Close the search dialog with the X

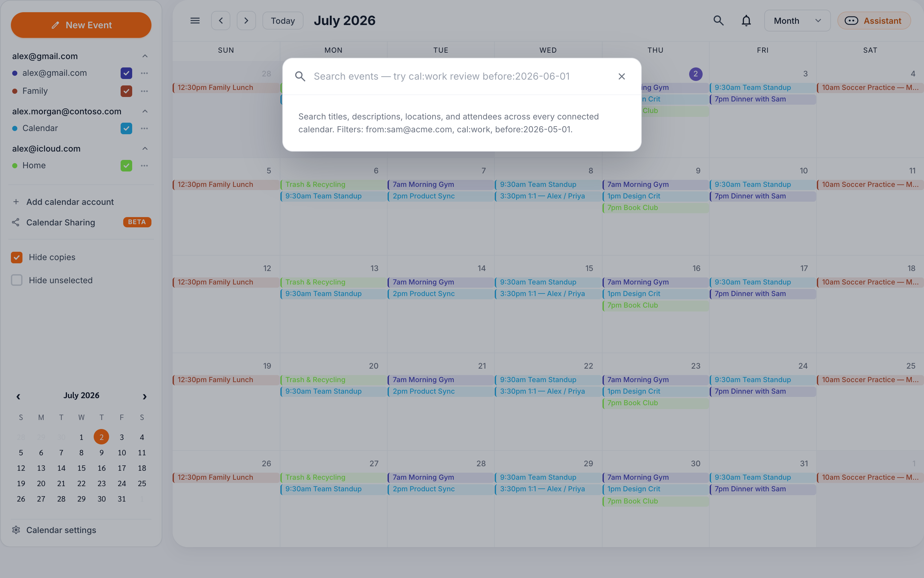coord(621,76)
